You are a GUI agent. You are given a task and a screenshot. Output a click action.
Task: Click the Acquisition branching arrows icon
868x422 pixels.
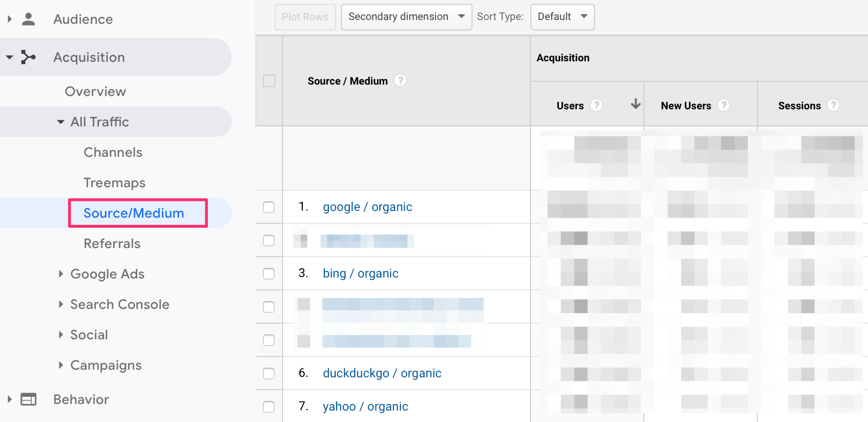[28, 57]
